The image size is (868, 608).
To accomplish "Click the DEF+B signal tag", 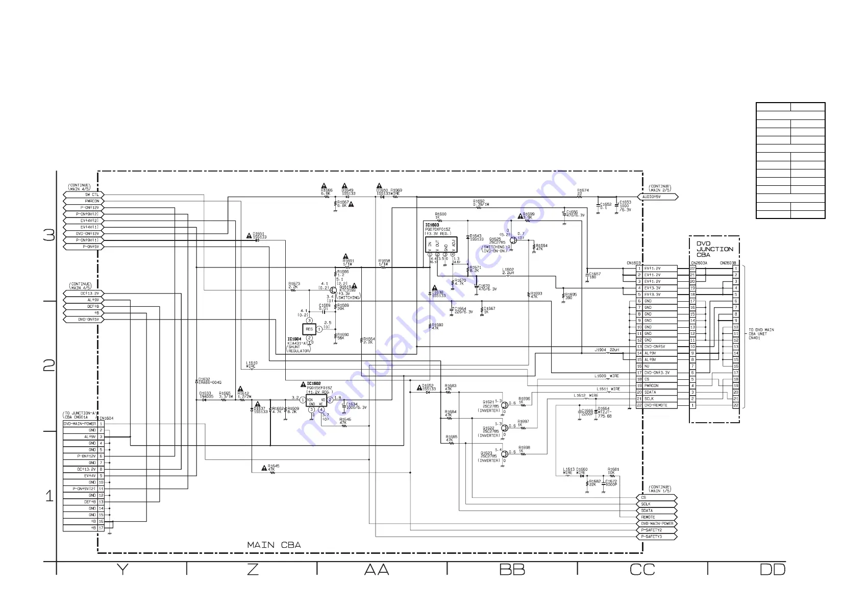I will tap(84, 306).
